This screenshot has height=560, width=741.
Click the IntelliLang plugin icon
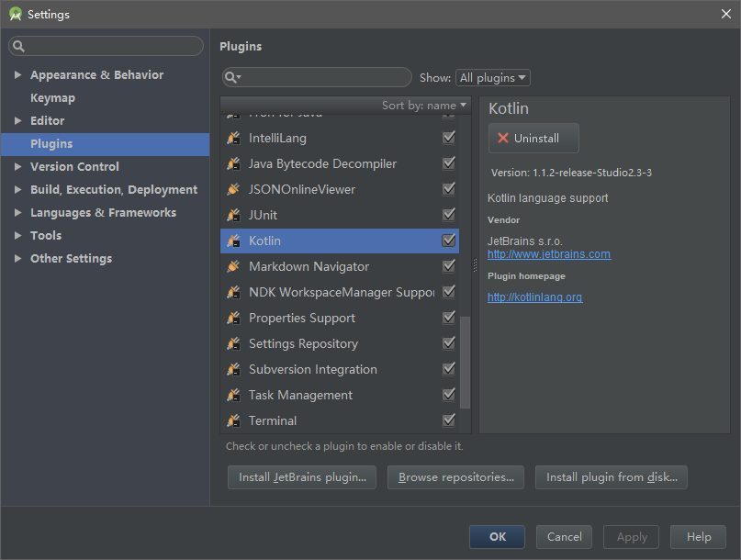point(233,138)
